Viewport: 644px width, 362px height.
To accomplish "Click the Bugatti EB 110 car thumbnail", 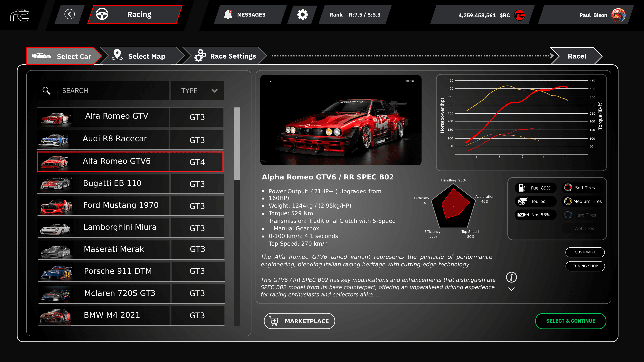I will click(x=55, y=184).
